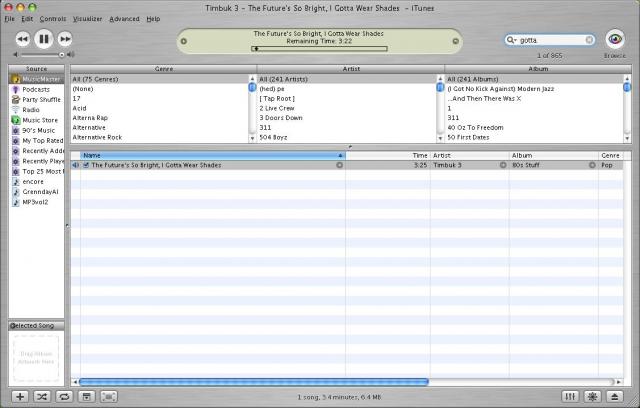
Task: Click the previous track rewind button
Action: 22,39
